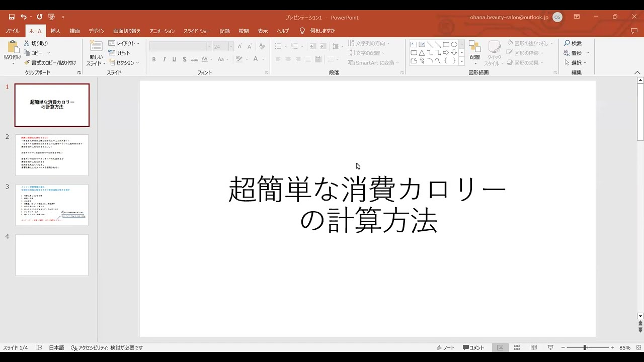644x362 pixels.
Task: Click アクセシビリティ: 検討が必要です status
Action: pyautogui.click(x=107, y=347)
